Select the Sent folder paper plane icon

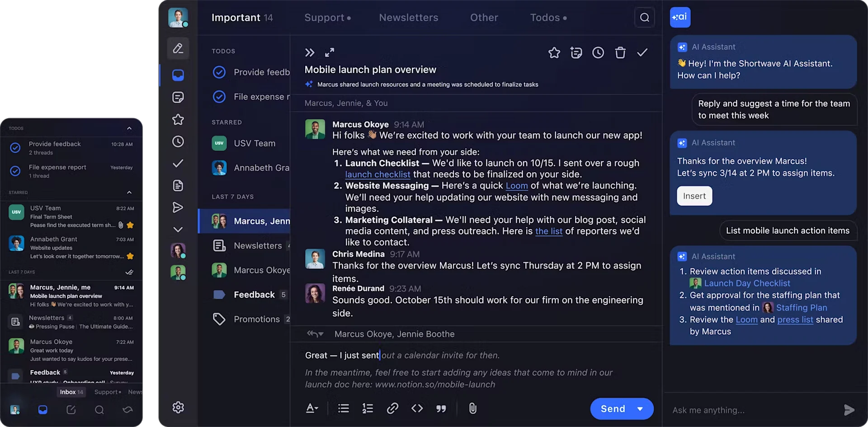(178, 207)
